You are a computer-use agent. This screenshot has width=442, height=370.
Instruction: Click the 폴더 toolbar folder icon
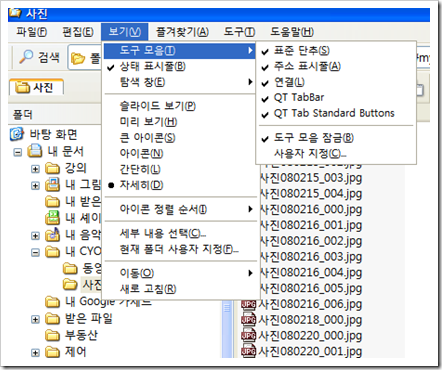(x=78, y=59)
